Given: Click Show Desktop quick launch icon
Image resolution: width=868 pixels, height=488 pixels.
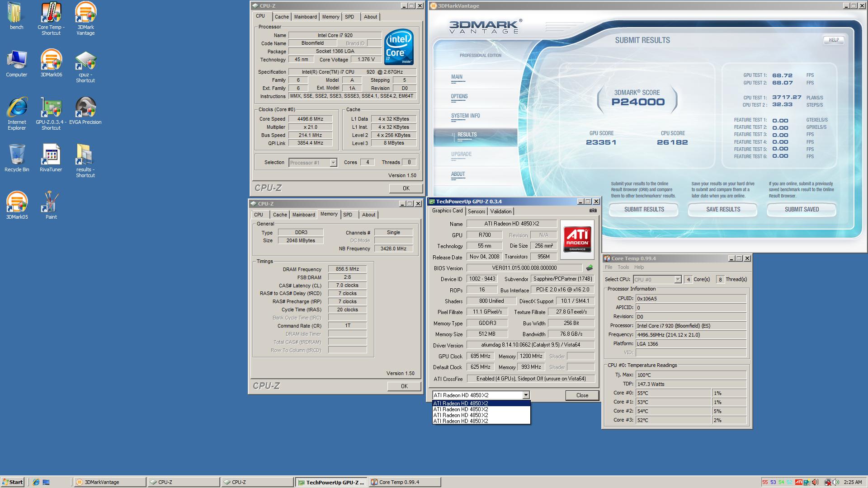Looking at the screenshot, I should 46,482.
